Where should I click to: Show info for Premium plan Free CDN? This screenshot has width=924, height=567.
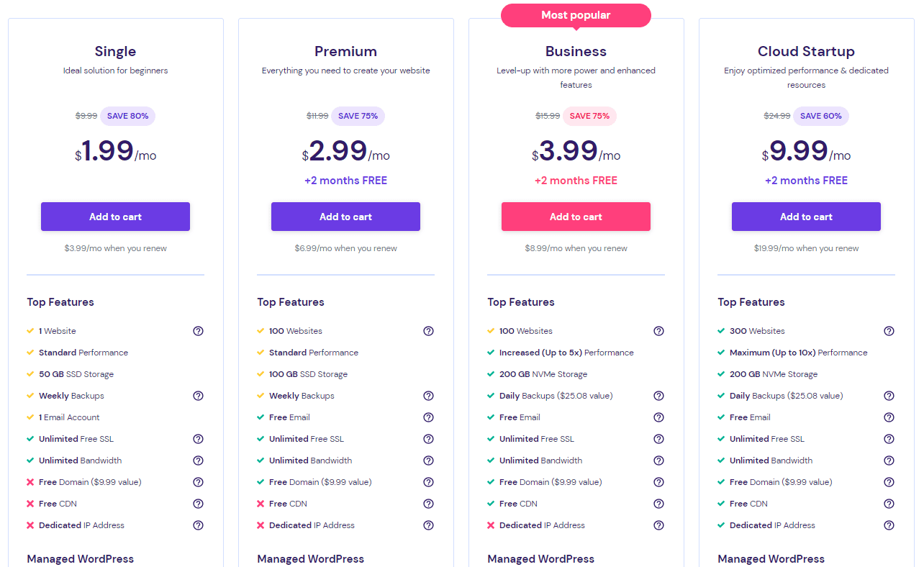click(428, 504)
